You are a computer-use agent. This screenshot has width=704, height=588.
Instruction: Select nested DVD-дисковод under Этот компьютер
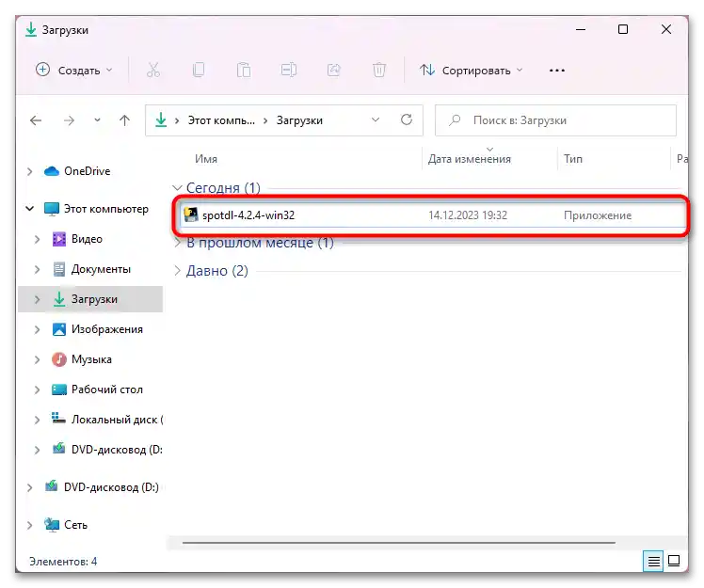pyautogui.click(x=117, y=450)
